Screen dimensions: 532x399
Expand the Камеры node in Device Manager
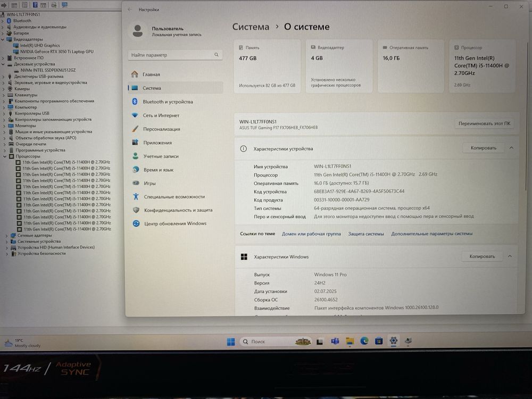coord(4,88)
